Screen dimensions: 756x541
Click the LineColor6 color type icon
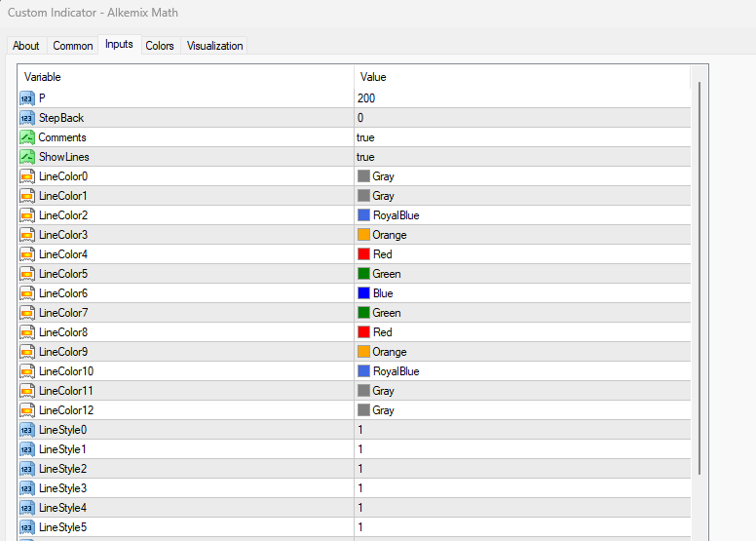[27, 293]
